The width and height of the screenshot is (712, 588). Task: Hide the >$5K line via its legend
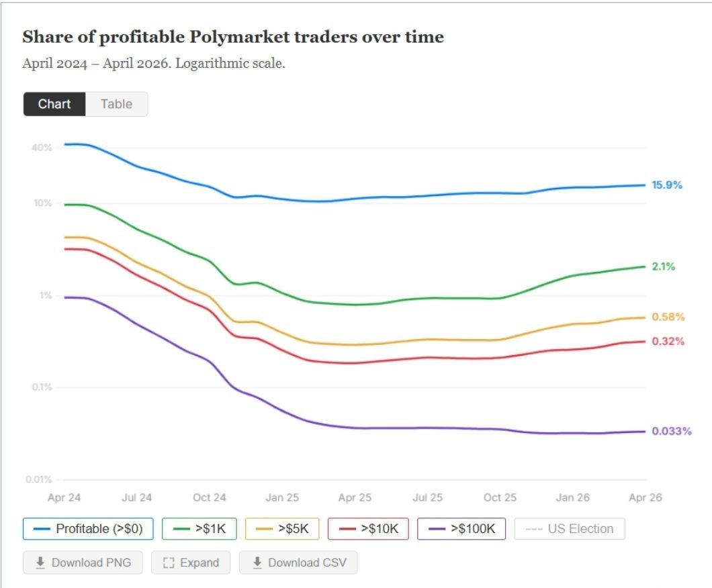click(281, 529)
